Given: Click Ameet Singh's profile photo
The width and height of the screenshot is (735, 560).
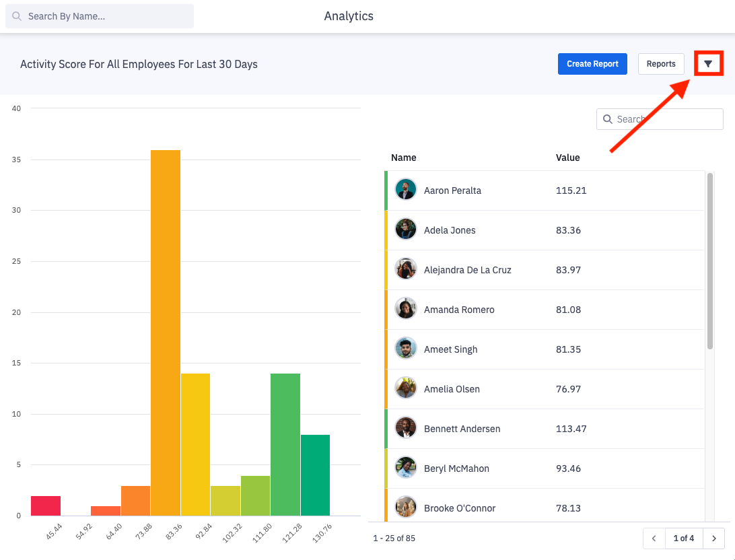Looking at the screenshot, I should click(406, 349).
